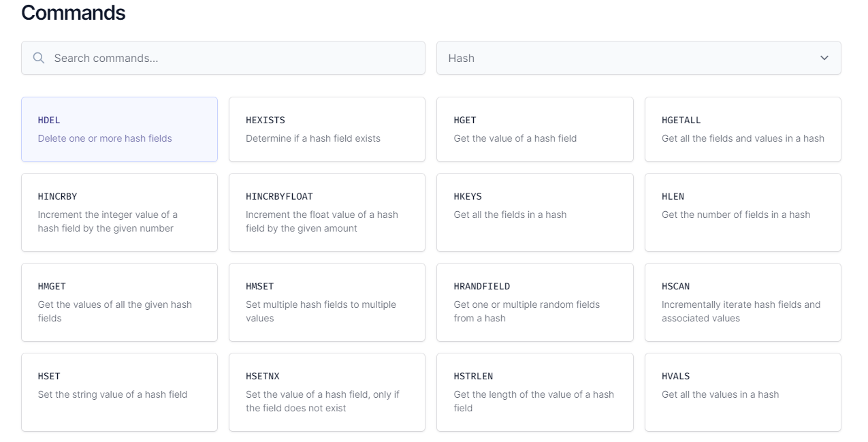Select the HKEYS command card
This screenshot has width=868, height=442.
(534, 212)
